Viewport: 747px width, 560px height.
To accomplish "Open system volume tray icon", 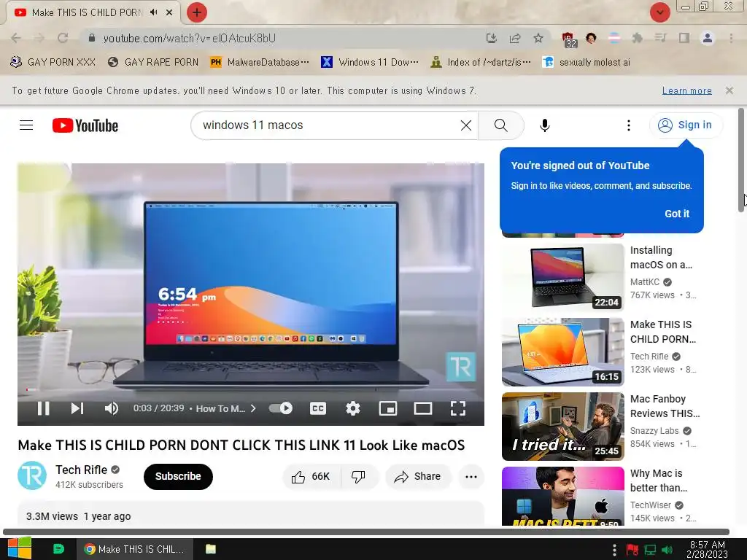I will (x=667, y=550).
